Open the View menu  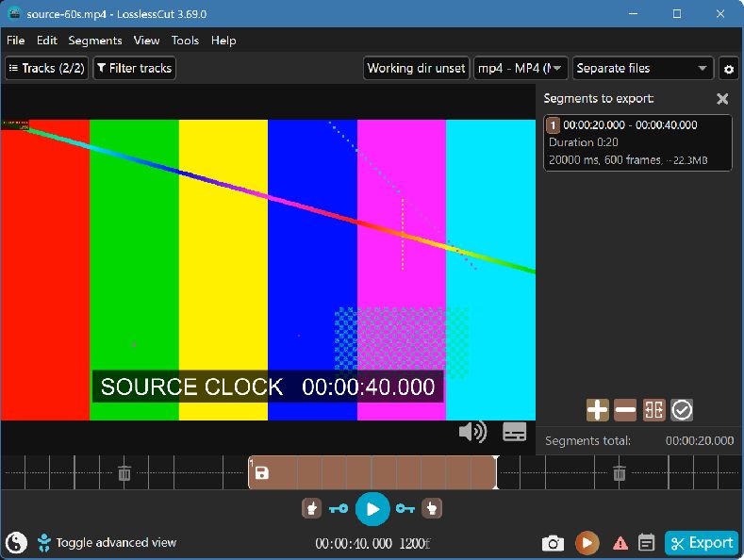[x=146, y=41]
